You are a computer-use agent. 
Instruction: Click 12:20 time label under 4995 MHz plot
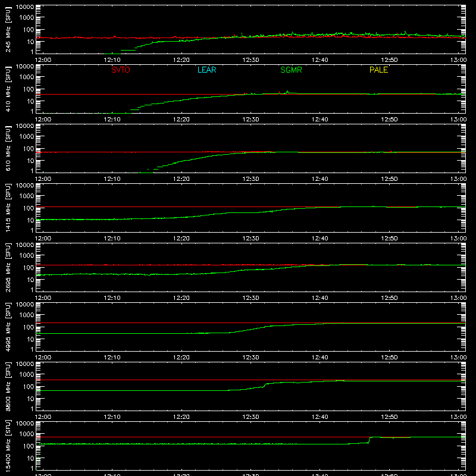coord(181,358)
